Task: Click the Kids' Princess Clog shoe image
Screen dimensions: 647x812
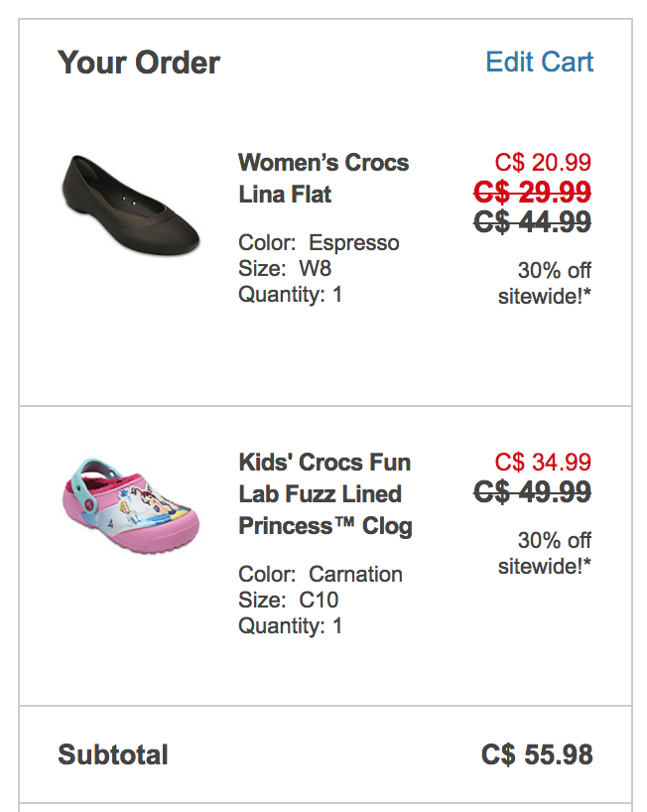Action: click(x=131, y=505)
